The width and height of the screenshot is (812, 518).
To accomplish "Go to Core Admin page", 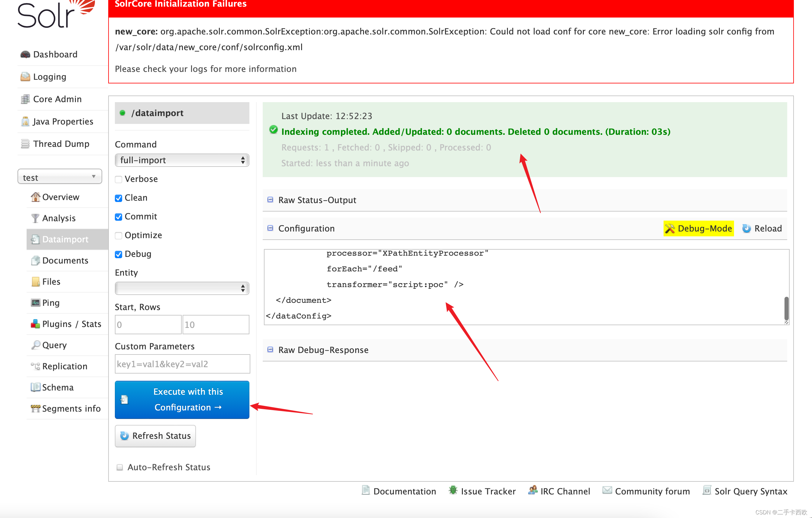I will (63, 99).
